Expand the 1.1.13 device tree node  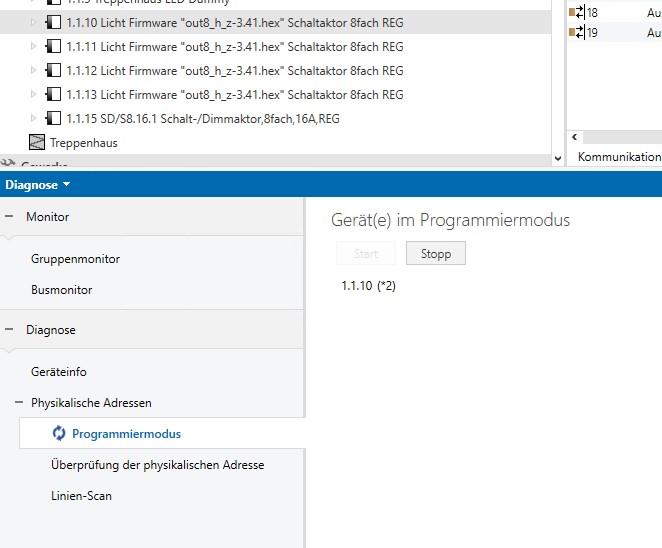[33, 95]
